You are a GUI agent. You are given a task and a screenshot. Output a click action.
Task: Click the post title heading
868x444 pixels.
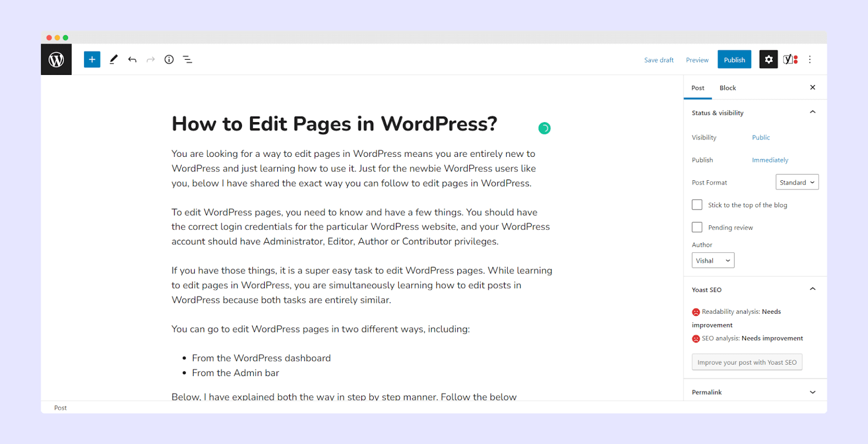click(x=334, y=124)
